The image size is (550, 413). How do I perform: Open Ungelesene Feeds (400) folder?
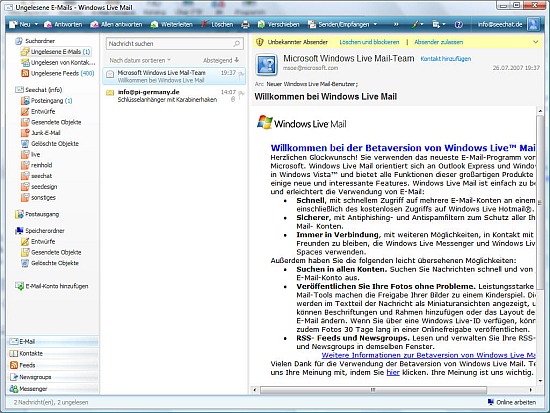pos(58,74)
